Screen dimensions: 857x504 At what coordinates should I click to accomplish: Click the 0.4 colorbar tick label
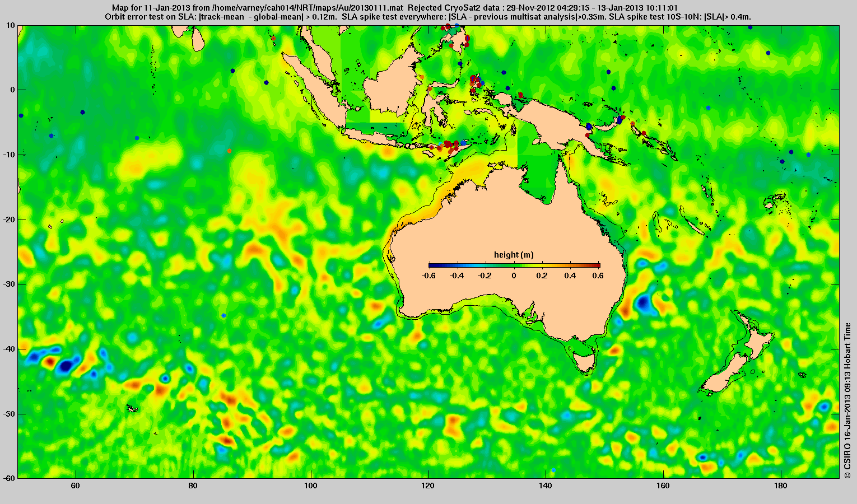pos(571,276)
